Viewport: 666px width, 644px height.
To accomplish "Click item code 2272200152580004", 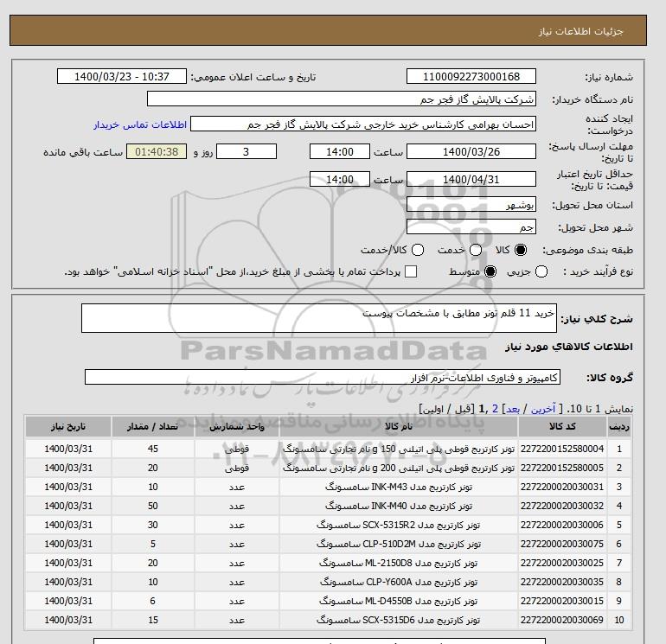I will [562, 449].
